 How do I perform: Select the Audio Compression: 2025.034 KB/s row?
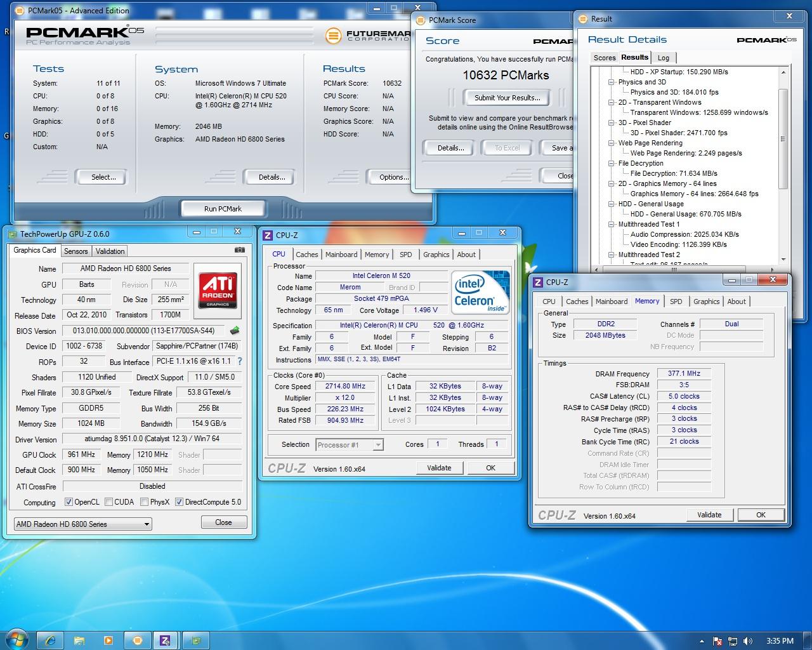[x=684, y=234]
